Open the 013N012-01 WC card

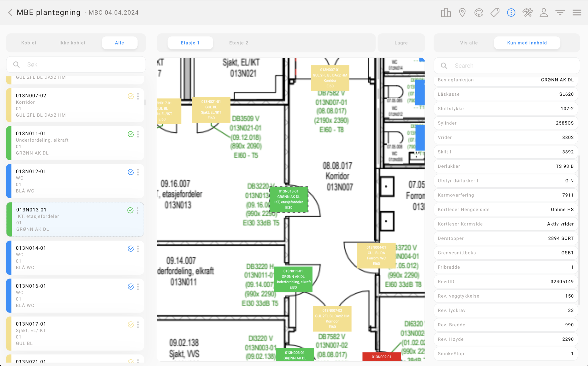pyautogui.click(x=75, y=181)
